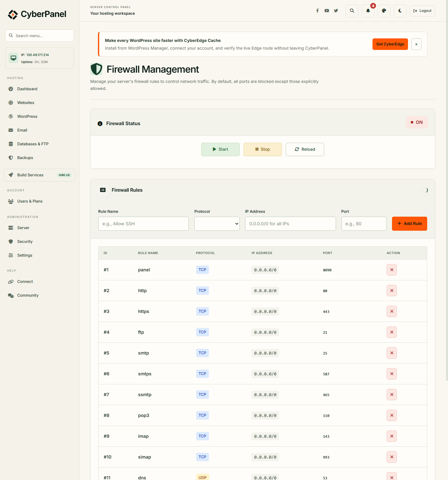Go to Security in sidebar
Viewport: 448px width, 480px height.
pyautogui.click(x=39, y=242)
